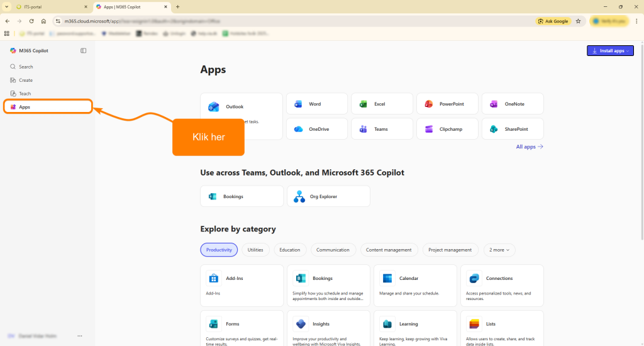Launch SharePoint from the apps grid

click(513, 129)
